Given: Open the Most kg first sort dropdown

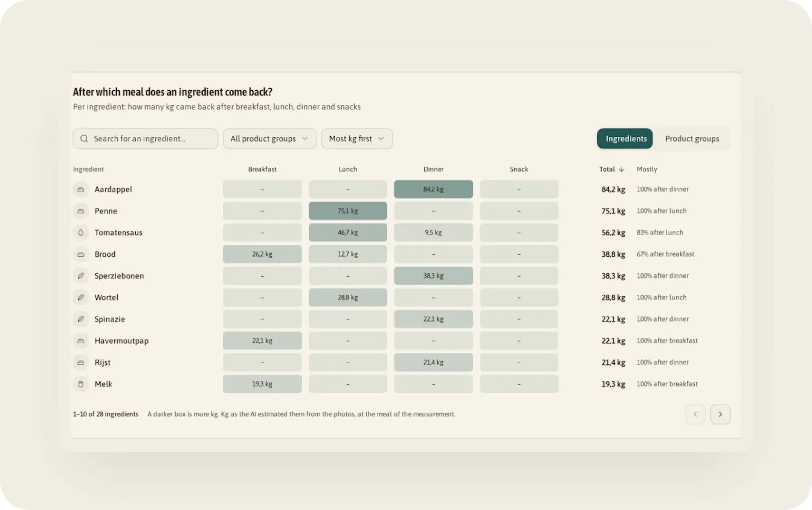Looking at the screenshot, I should 357,139.
